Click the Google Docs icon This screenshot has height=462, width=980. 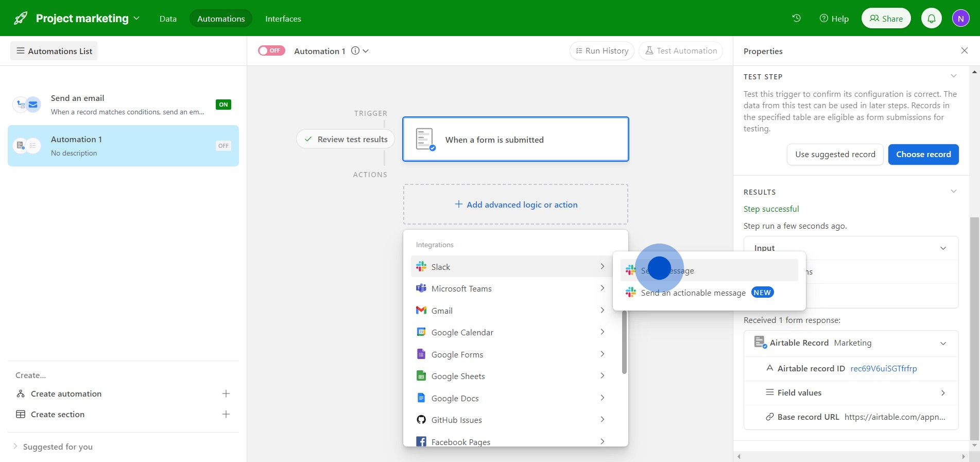pos(421,398)
